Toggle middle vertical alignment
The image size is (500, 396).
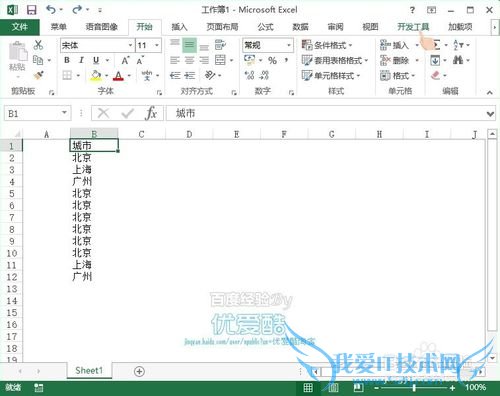point(189,45)
